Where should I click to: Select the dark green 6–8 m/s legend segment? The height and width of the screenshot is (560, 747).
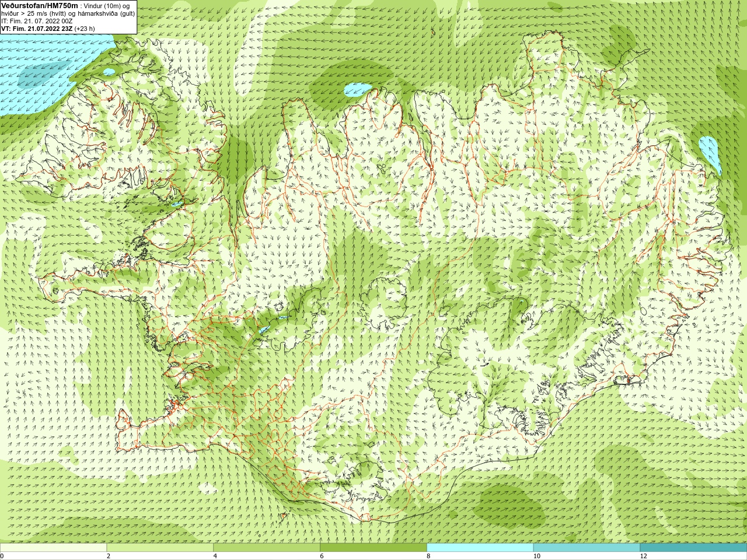click(373, 548)
